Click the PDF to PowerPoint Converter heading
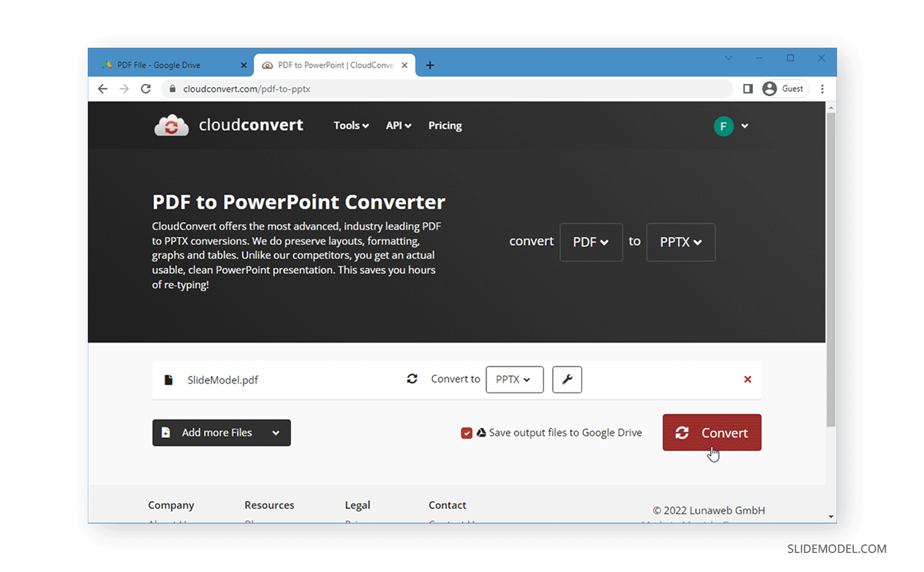This screenshot has height=572, width=924. click(299, 202)
